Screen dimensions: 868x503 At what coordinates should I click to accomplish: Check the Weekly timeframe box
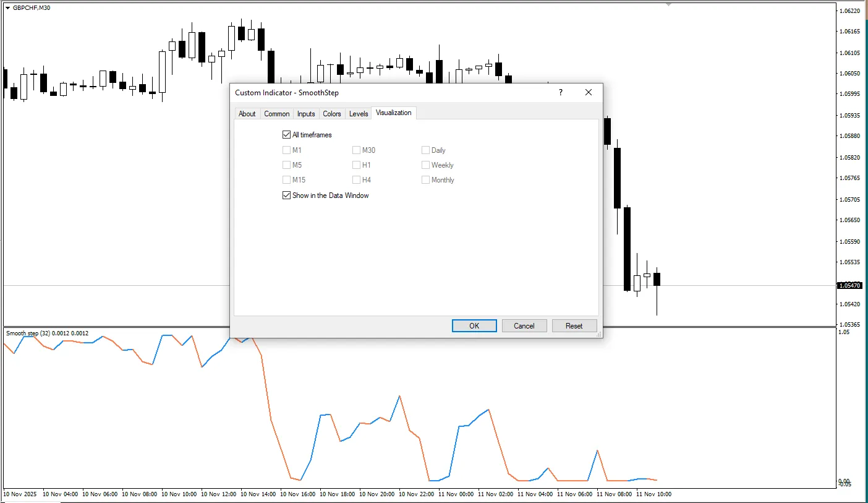coord(425,165)
